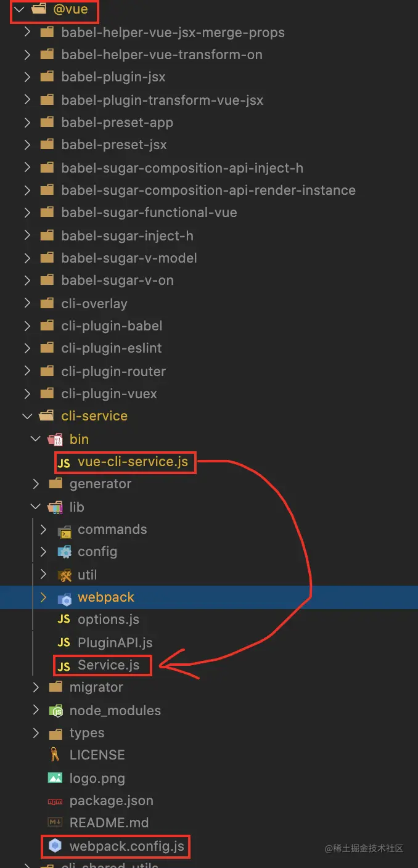The height and width of the screenshot is (868, 418).
Task: Click the config folder gear icon
Action: [x=64, y=552]
